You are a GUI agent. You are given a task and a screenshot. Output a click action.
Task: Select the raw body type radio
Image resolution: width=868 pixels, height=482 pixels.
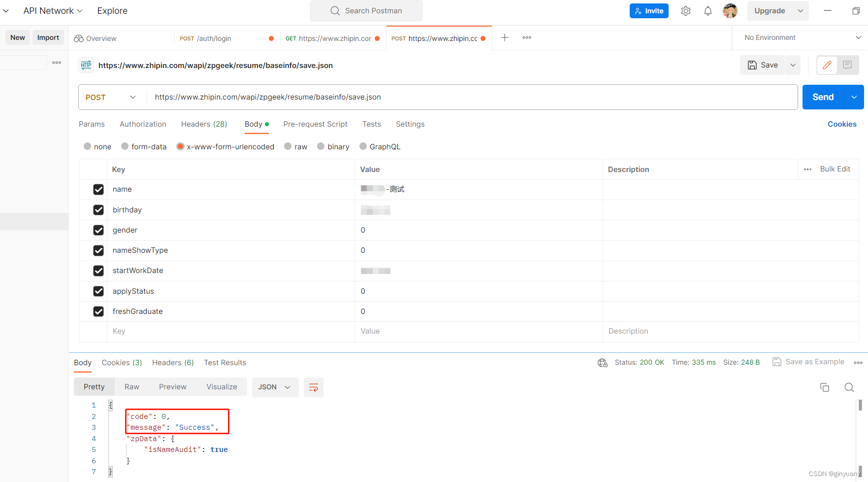point(288,146)
